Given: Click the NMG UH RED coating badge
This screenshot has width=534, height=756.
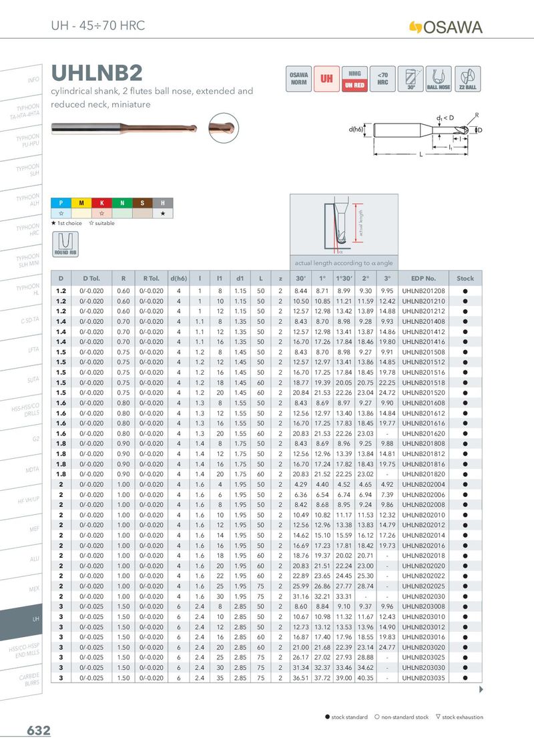Looking at the screenshot, I should point(354,79).
